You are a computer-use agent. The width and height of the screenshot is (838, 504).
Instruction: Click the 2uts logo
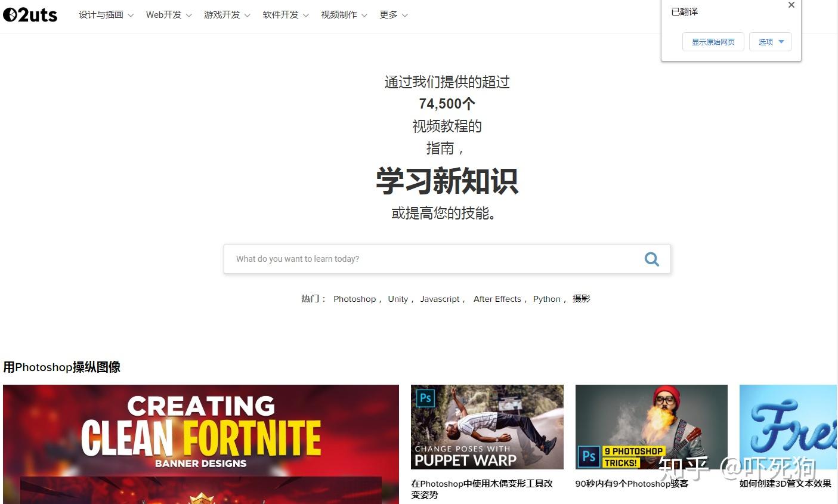click(x=30, y=14)
